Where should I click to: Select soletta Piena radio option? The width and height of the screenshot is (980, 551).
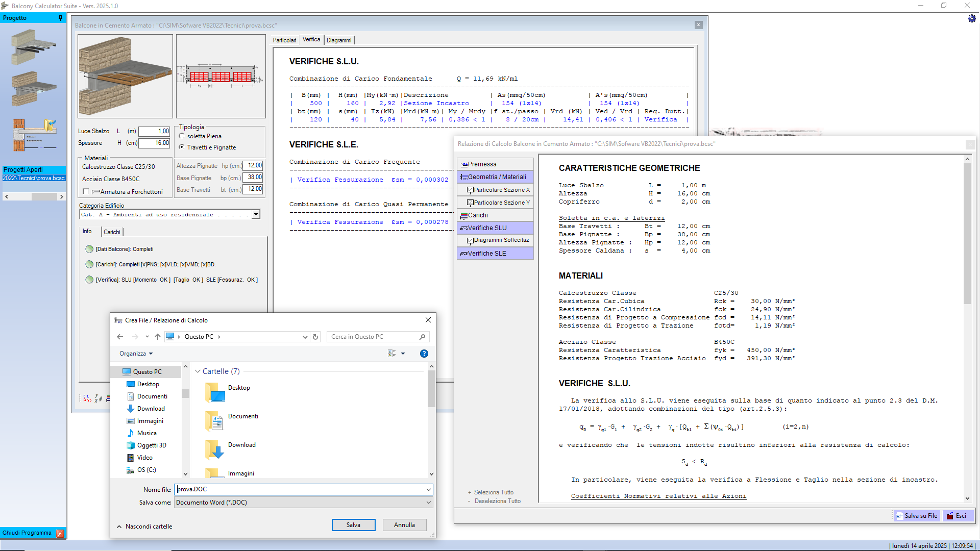coord(182,136)
